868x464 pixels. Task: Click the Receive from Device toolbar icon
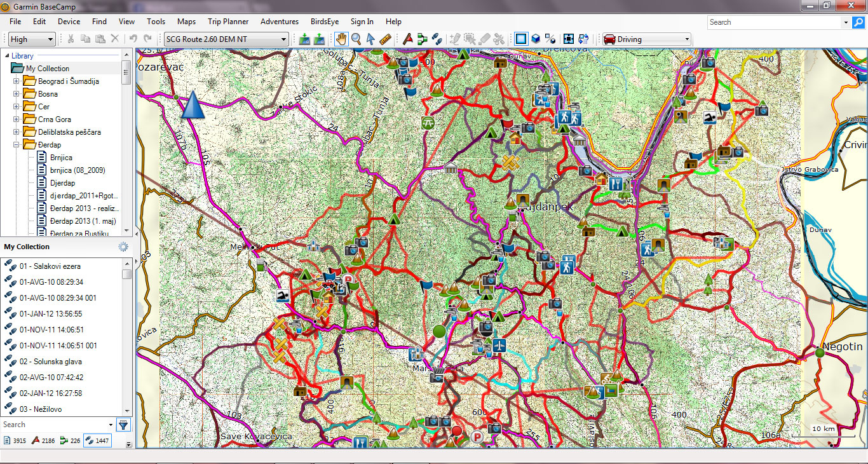[319, 39]
